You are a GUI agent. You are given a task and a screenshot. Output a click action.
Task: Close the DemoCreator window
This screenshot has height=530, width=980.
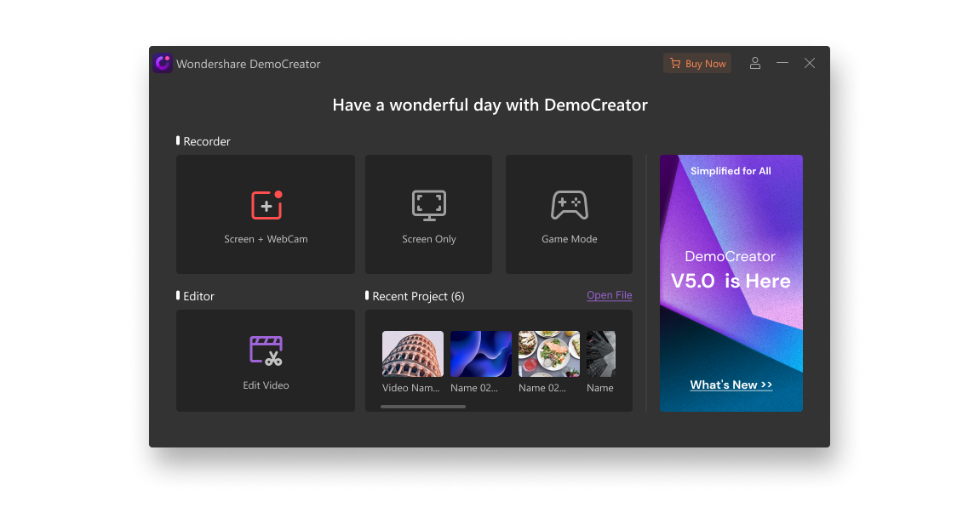810,63
